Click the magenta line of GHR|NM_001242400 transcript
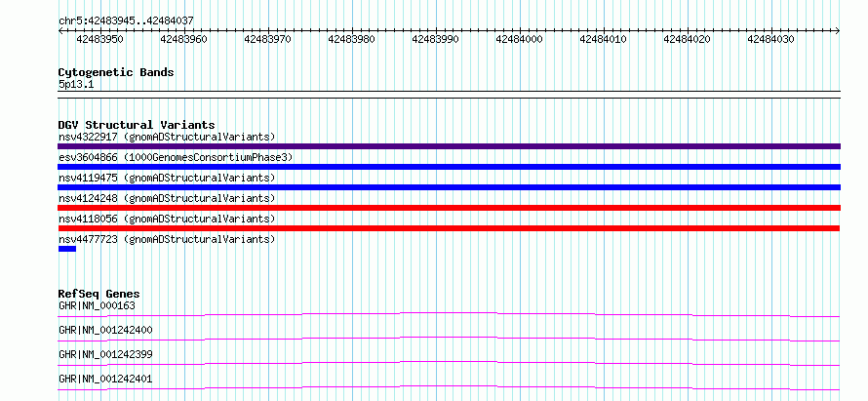 [x=449, y=339]
